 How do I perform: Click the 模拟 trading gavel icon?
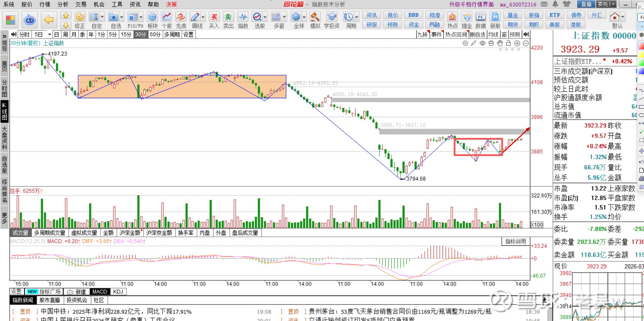[x=315, y=20]
